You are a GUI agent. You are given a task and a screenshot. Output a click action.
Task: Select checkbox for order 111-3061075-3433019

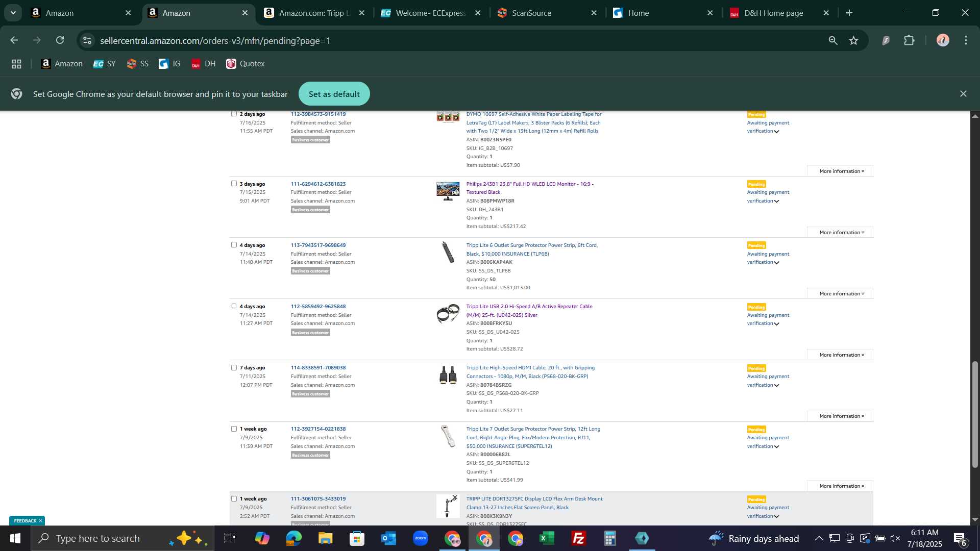pos(234,498)
